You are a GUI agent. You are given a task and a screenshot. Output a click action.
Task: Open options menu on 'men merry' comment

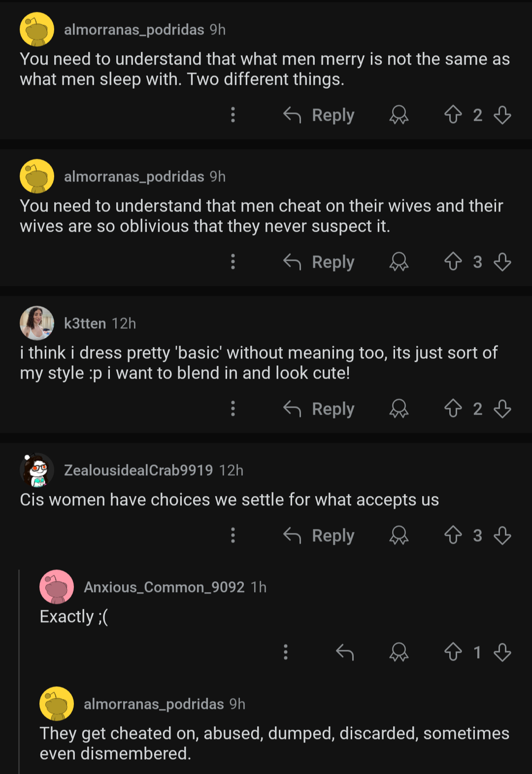pyautogui.click(x=233, y=115)
